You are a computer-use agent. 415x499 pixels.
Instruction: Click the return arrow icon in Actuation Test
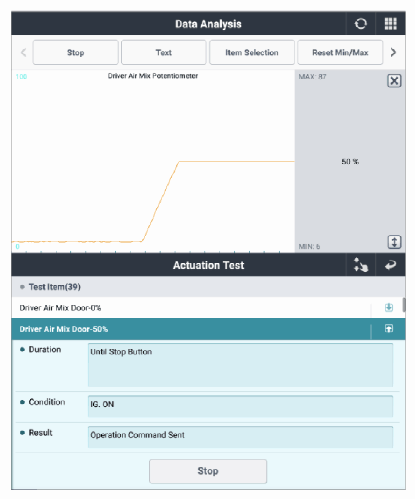pyautogui.click(x=390, y=265)
